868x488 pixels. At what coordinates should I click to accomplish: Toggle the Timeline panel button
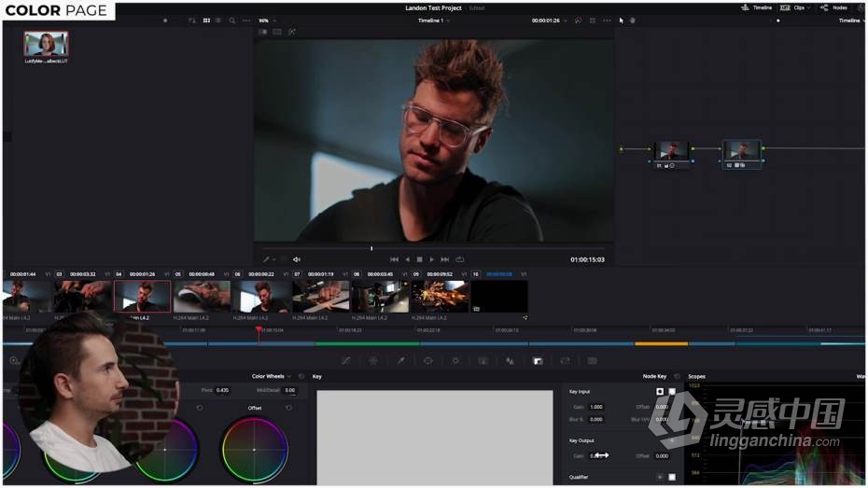757,7
